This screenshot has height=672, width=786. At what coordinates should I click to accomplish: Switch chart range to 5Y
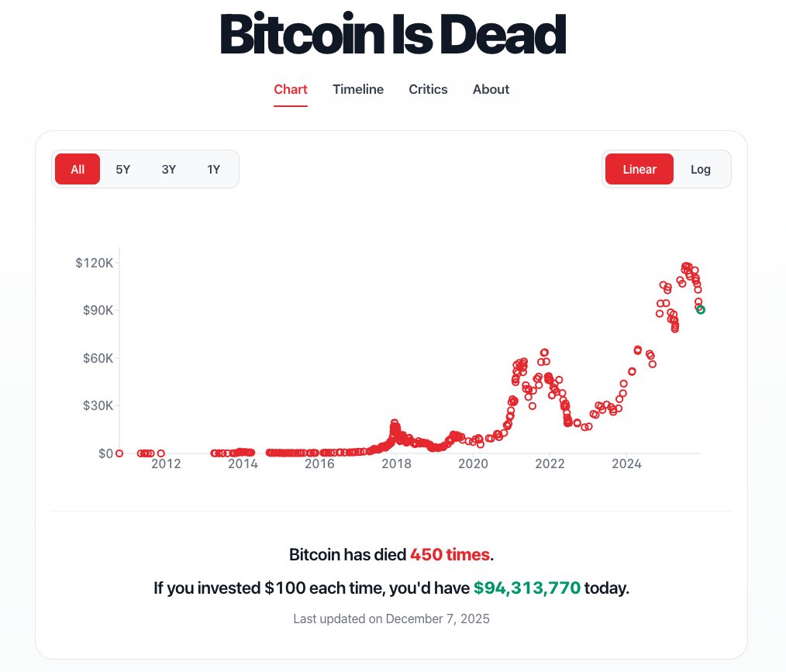pyautogui.click(x=123, y=169)
